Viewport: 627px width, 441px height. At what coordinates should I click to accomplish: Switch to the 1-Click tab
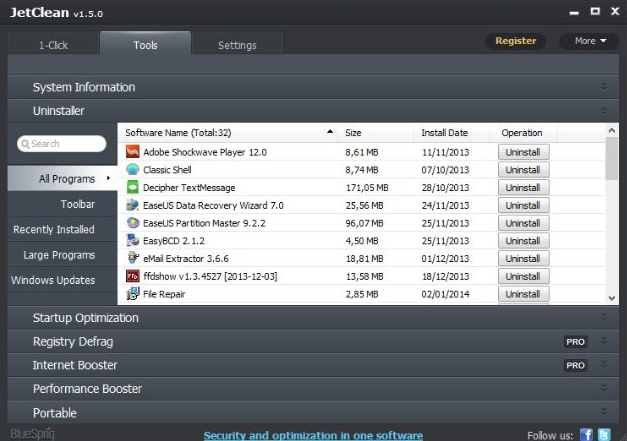click(54, 45)
